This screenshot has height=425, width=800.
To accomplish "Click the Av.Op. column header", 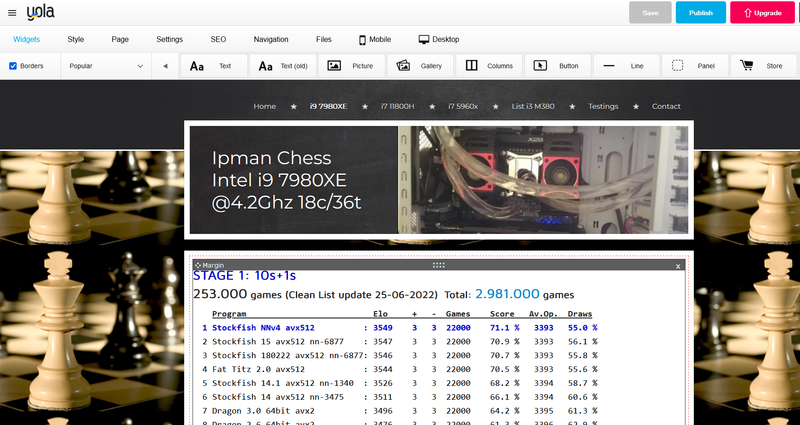I will point(543,314).
